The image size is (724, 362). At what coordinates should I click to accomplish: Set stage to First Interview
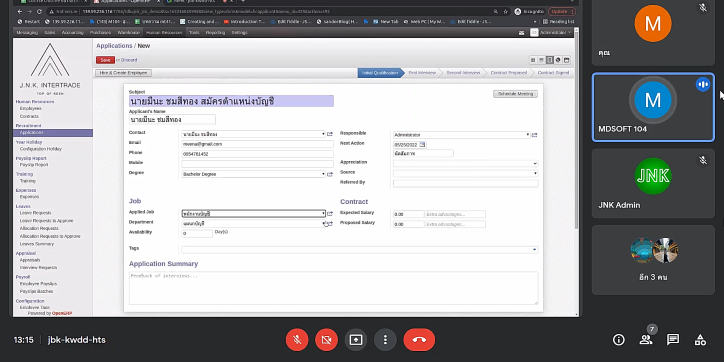click(x=422, y=73)
